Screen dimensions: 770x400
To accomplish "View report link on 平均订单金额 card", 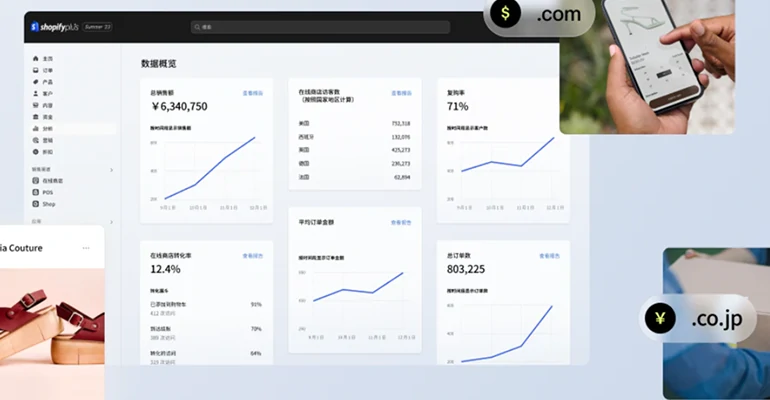I will pos(401,223).
